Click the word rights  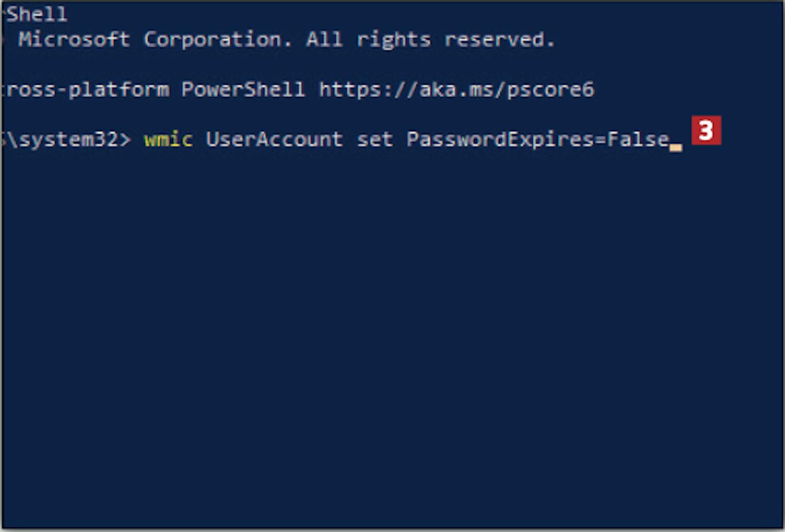[394, 40]
